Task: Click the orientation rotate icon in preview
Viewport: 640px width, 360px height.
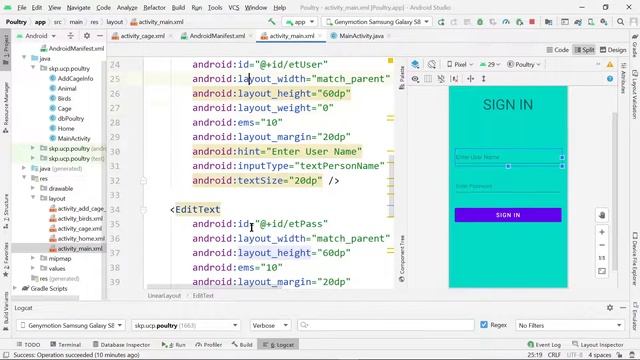Action: (431, 64)
